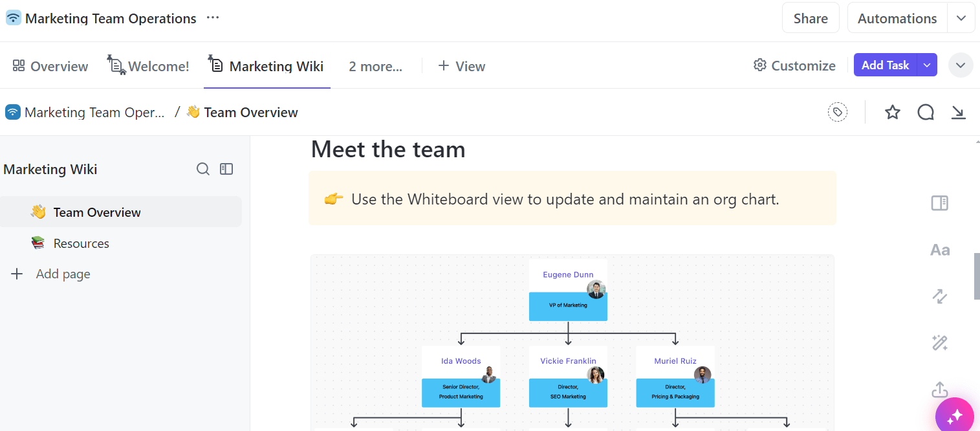Click the Meet the team heading

(388, 149)
